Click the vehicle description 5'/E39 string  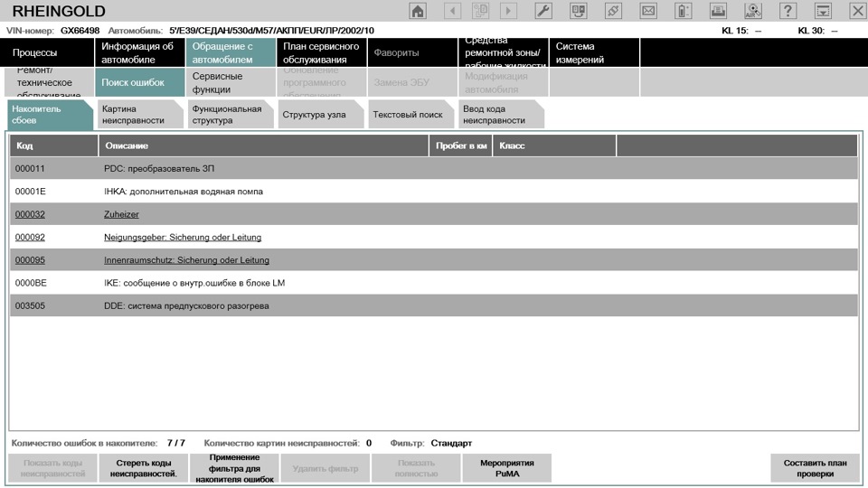271,31
